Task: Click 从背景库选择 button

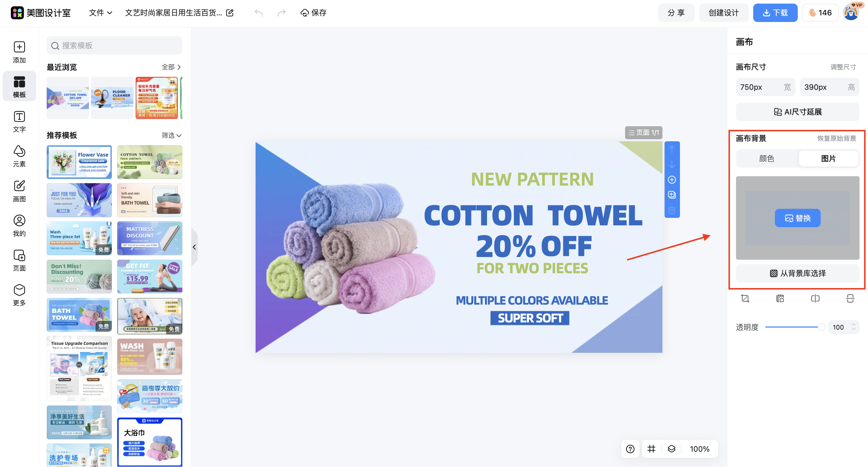Action: point(797,273)
